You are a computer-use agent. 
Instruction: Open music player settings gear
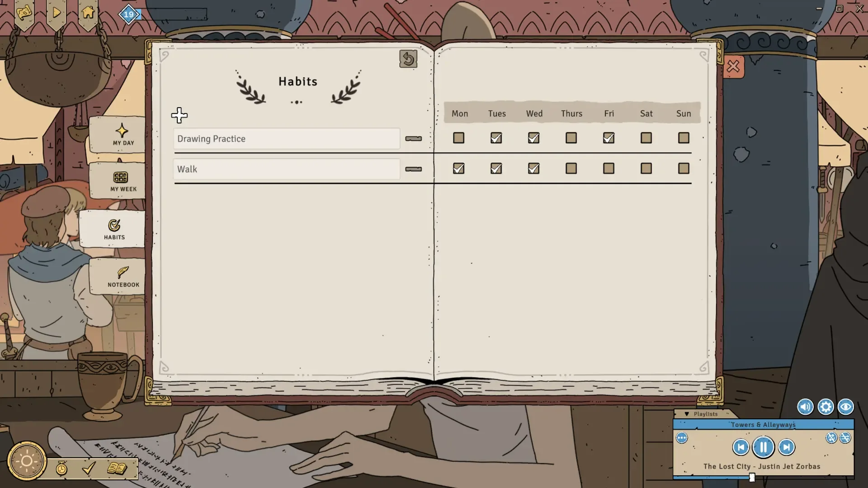tap(826, 407)
